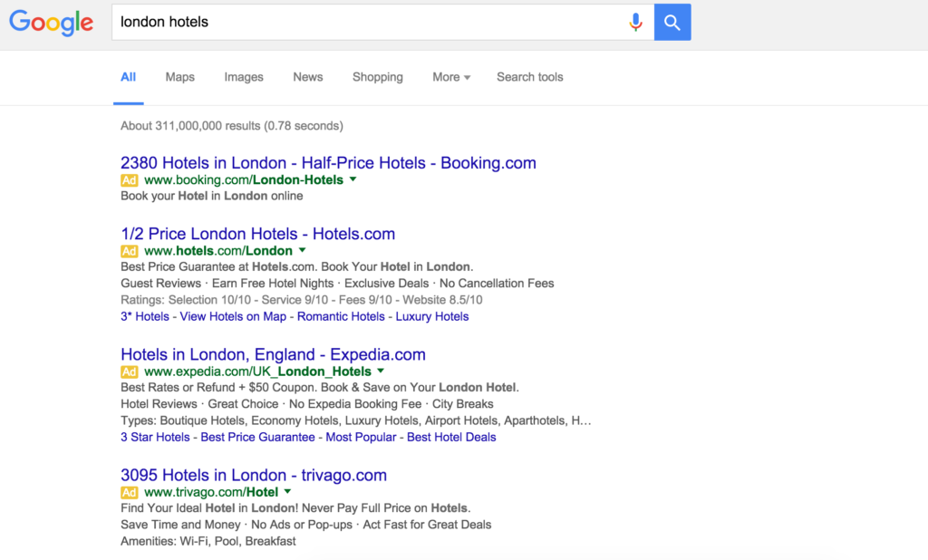Click Guest Reviews · Earn Free Hotel Nights line
Image resolution: width=928 pixels, height=560 pixels.
pos(337,284)
